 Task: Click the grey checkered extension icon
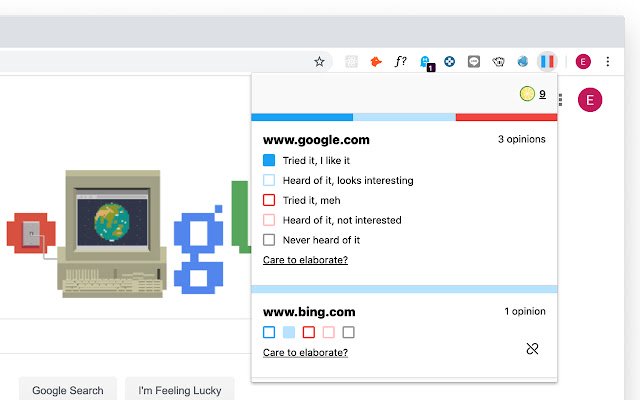[x=351, y=62]
